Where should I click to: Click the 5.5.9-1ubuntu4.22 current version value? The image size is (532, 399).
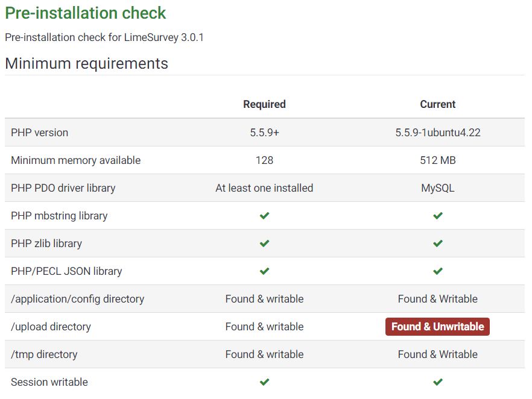click(438, 133)
